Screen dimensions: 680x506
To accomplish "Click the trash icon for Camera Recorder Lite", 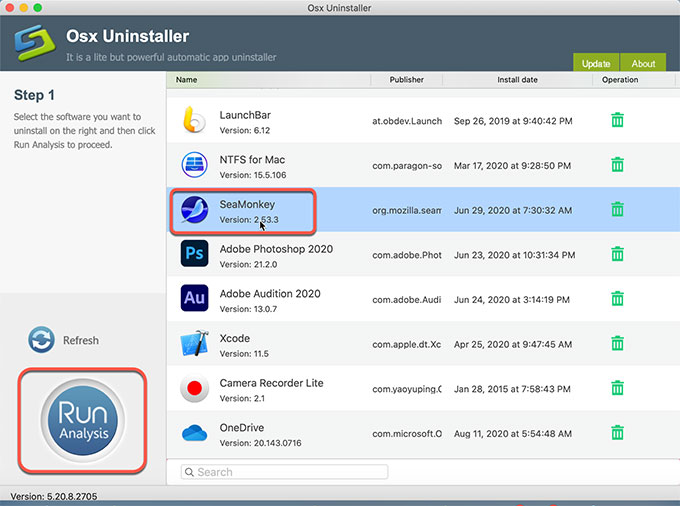I will click(x=617, y=388).
